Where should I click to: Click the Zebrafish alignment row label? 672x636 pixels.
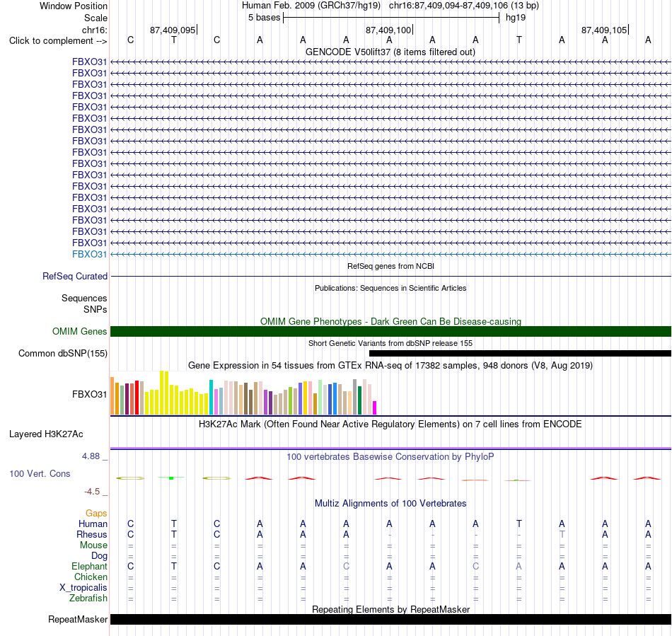tap(88, 598)
